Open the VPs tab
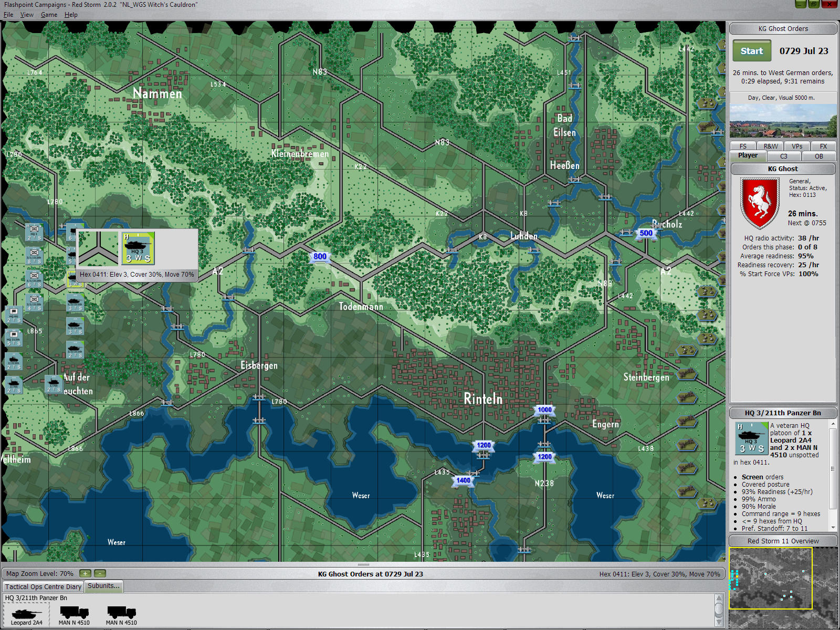Screen dimensions: 840x630 click(x=797, y=146)
